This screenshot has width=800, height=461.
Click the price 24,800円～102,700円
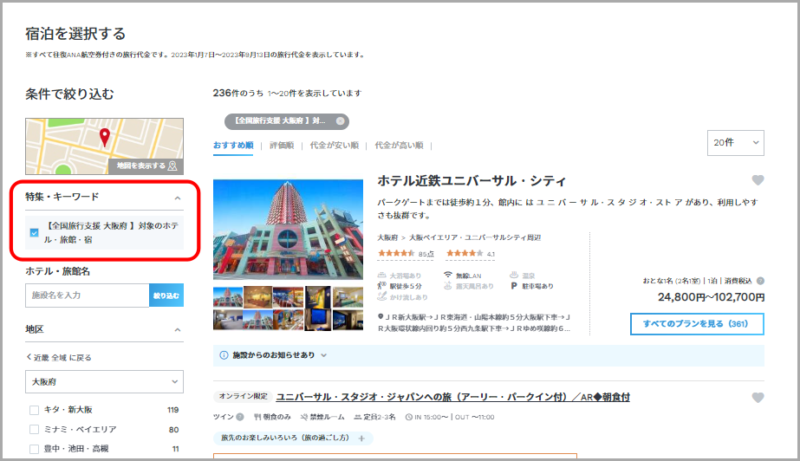point(711,297)
